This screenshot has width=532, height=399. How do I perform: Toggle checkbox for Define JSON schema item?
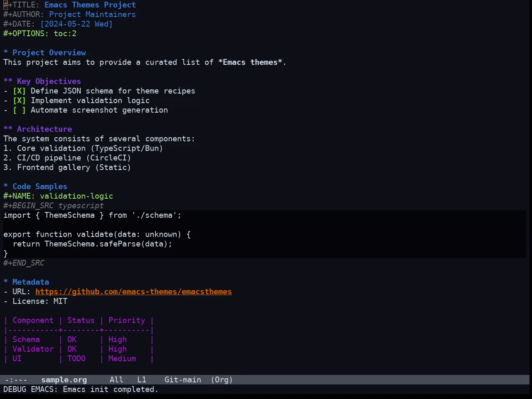coord(19,91)
